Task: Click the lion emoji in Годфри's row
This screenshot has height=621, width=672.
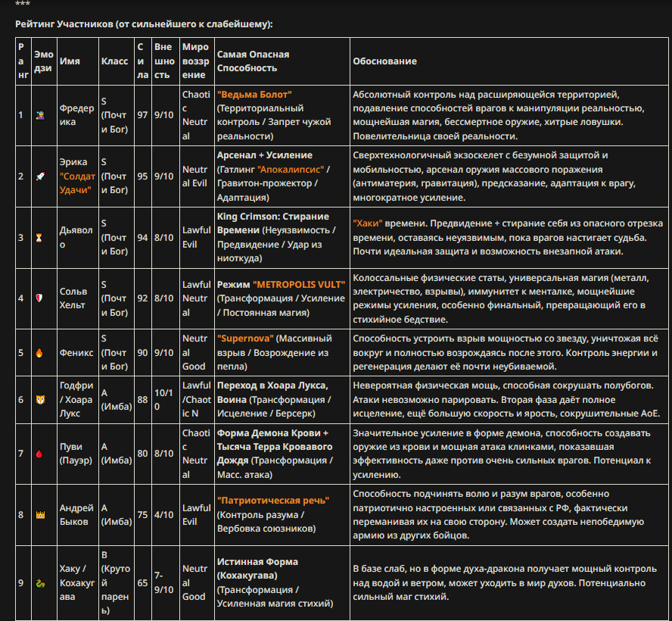Action: (x=40, y=400)
